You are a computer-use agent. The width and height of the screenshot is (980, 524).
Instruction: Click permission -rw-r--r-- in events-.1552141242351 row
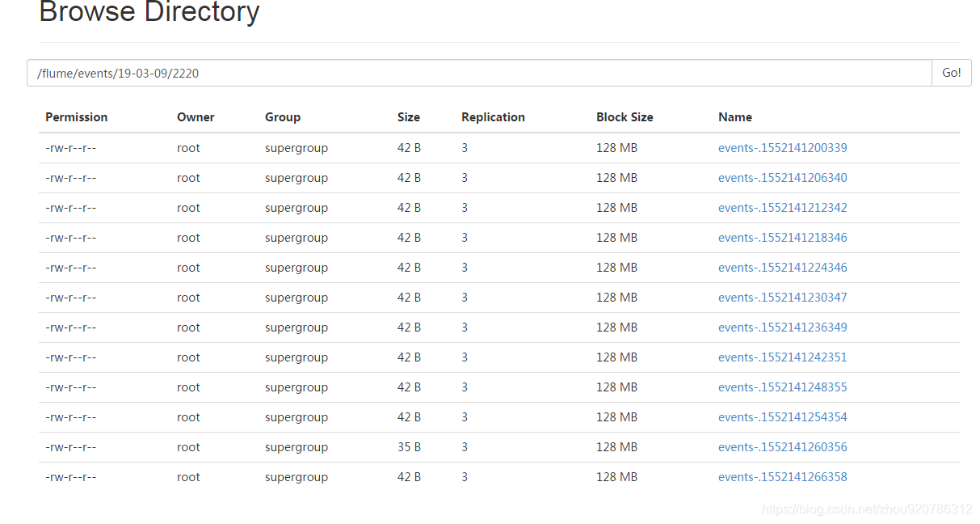pyautogui.click(x=70, y=357)
